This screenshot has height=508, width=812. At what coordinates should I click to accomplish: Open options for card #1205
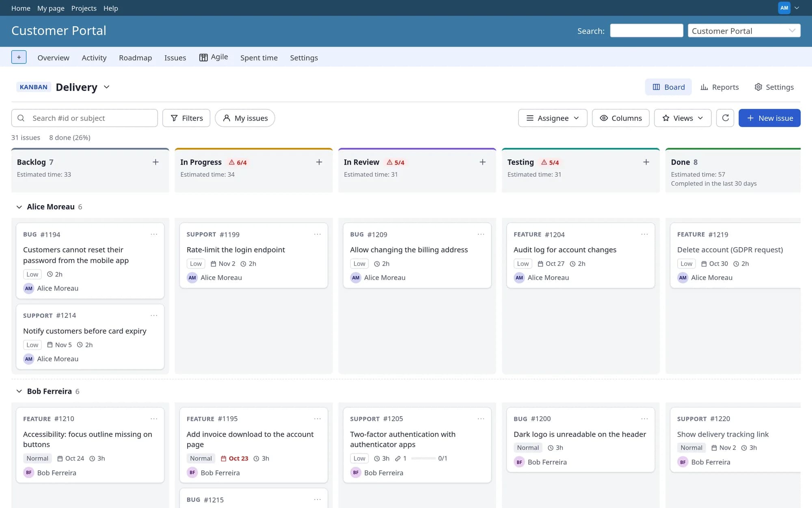tap(481, 419)
